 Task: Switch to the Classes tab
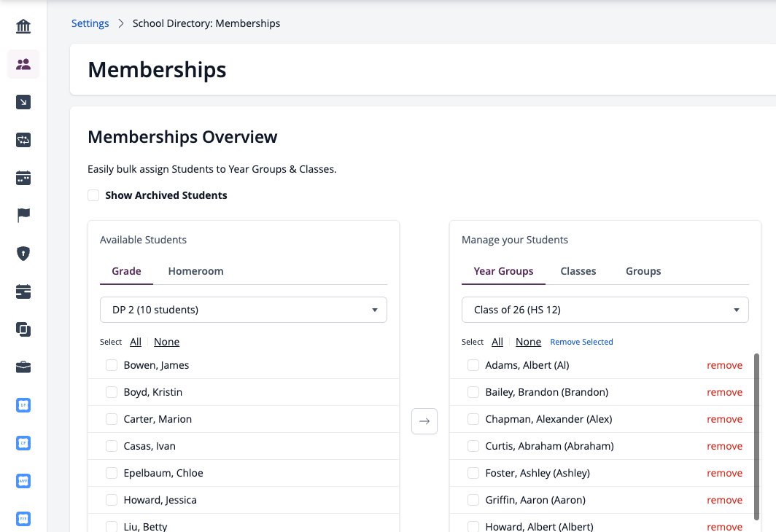click(578, 271)
